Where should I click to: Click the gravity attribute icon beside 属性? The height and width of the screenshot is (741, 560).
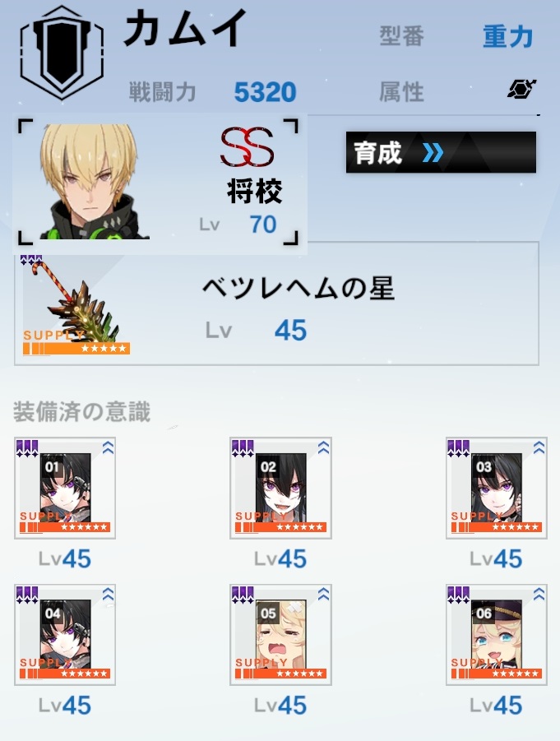521,89
